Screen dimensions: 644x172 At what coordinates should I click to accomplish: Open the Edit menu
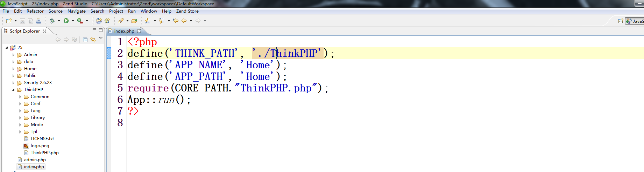click(18, 11)
